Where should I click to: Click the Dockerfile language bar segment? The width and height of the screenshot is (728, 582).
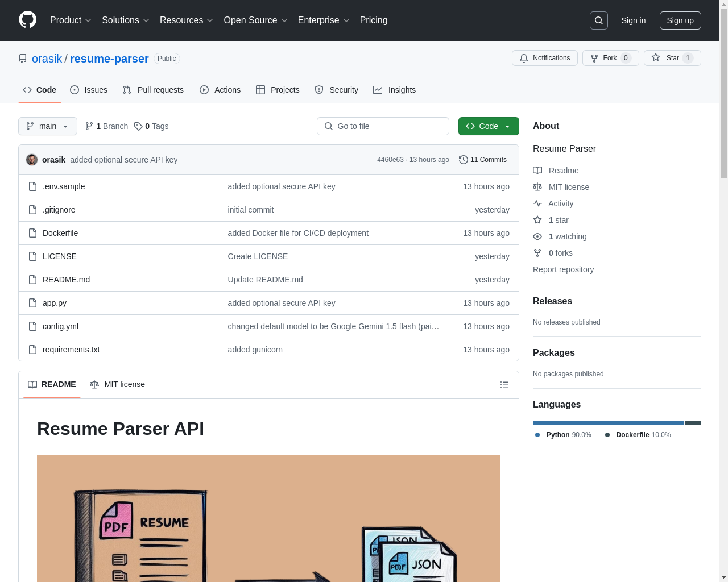pos(693,423)
